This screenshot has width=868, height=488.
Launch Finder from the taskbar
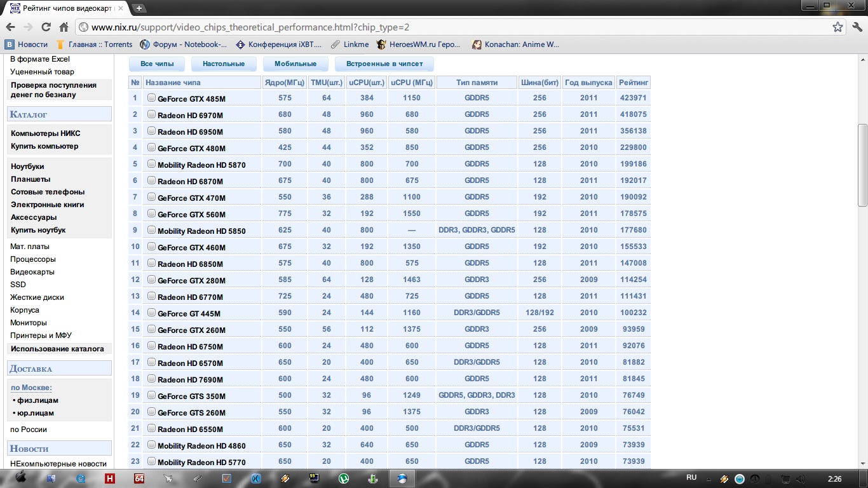coord(51,478)
